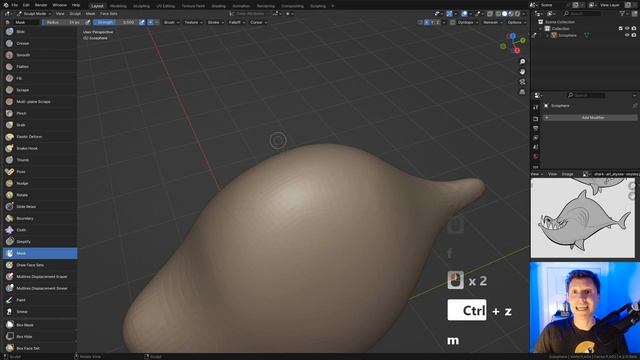Image resolution: width=640 pixels, height=360 pixels.
Task: Select the Fill sculpt brush
Action: tap(40, 78)
